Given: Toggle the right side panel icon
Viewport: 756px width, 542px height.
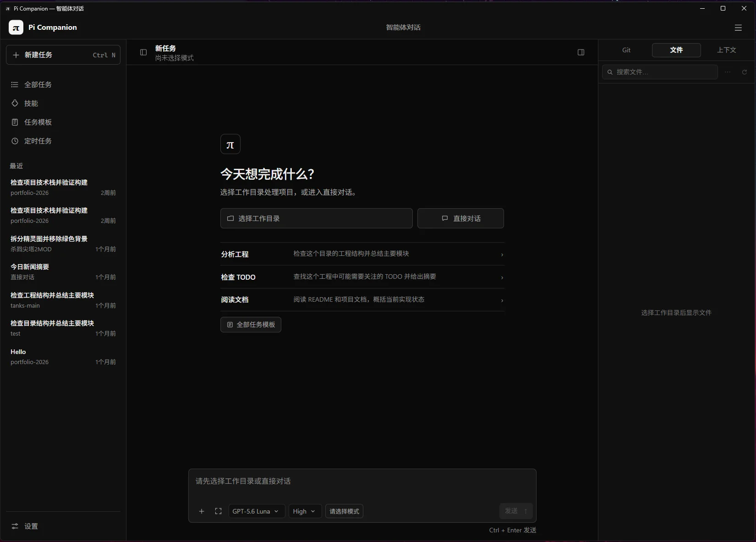Looking at the screenshot, I should (x=581, y=52).
